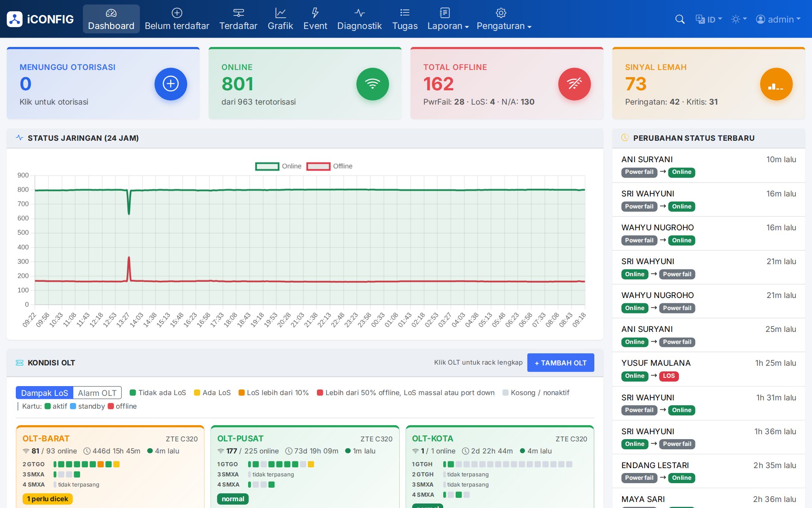This screenshot has width=812, height=508.
Task: Click the orange weak signal bars icon
Action: 776,84
